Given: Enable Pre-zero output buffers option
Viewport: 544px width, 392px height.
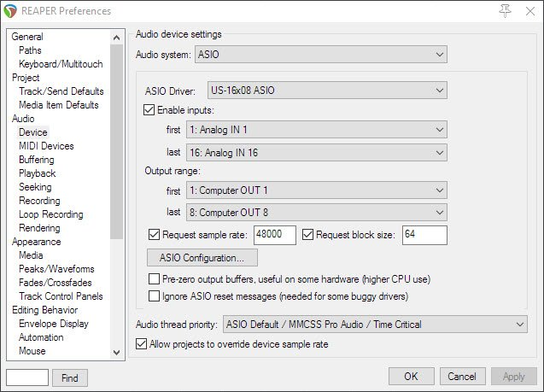Looking at the screenshot, I should pos(154,279).
